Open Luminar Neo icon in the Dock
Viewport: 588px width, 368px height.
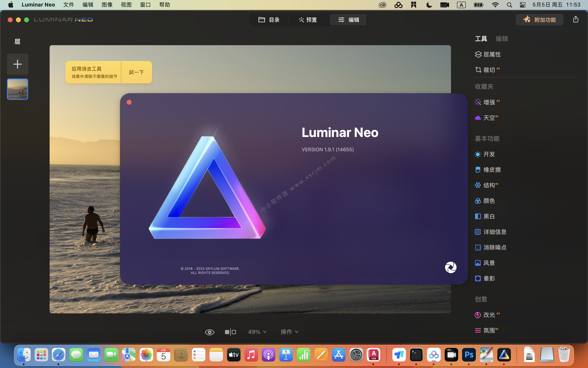pos(504,355)
